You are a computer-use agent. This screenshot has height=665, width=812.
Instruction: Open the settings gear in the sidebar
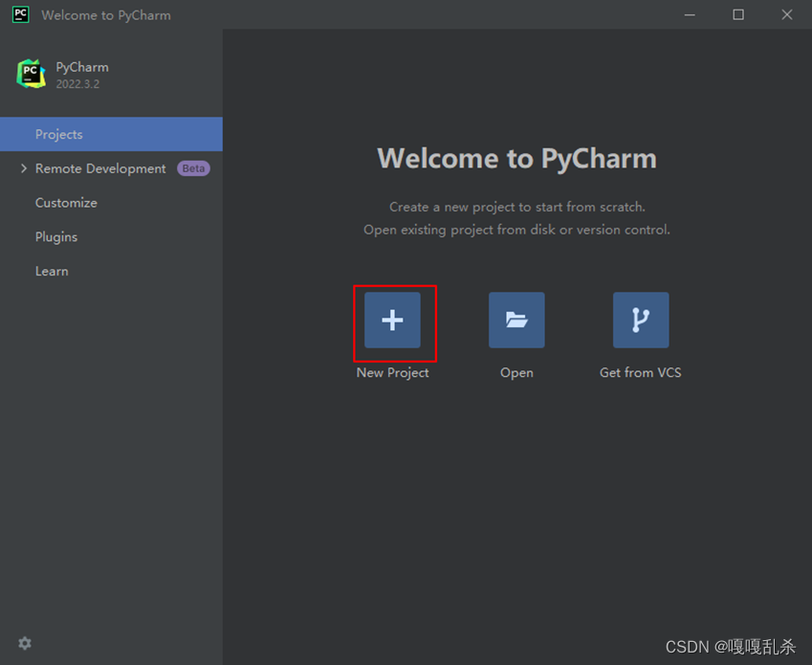(25, 643)
